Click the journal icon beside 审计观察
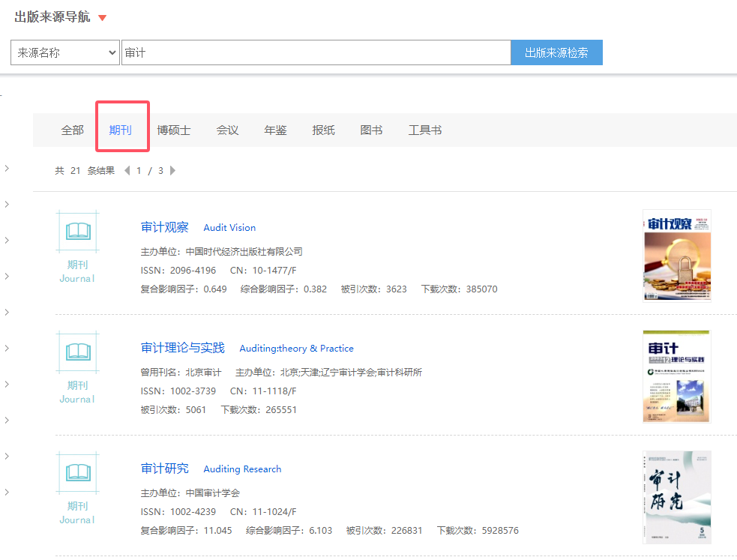This screenshot has height=560, width=737. tap(77, 231)
